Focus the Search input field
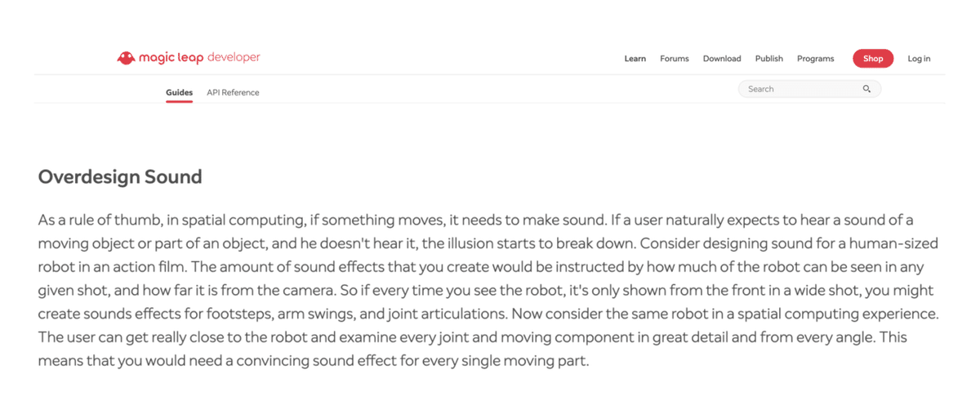 pyautogui.click(x=809, y=89)
